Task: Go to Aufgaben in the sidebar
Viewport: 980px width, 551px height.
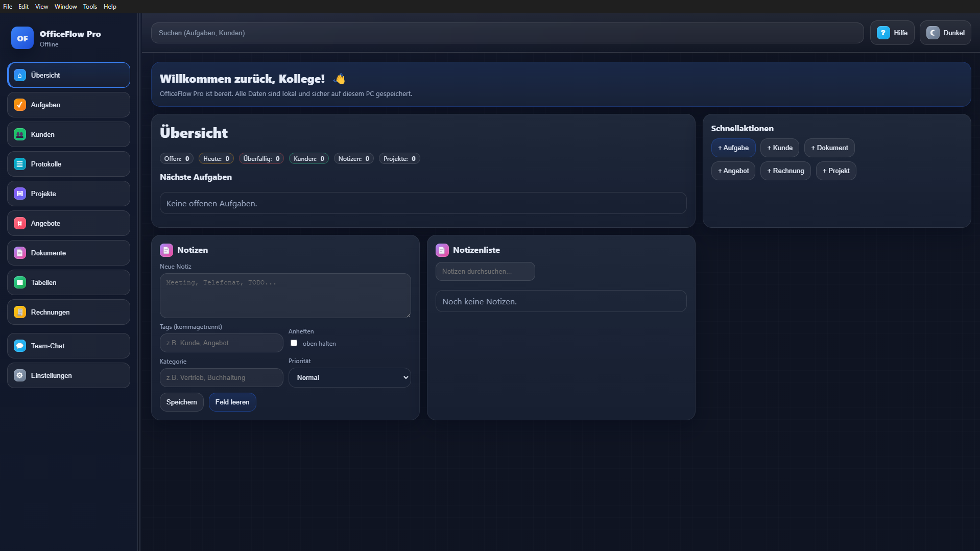Action: click(68, 105)
